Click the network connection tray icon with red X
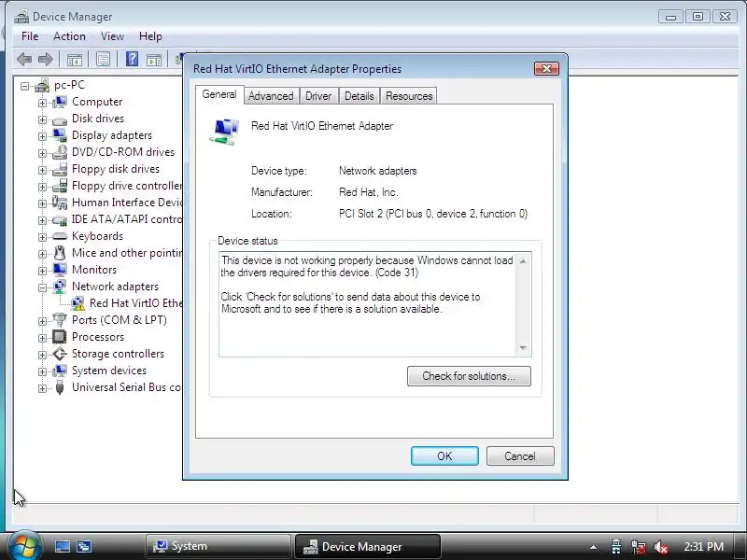 [639, 547]
